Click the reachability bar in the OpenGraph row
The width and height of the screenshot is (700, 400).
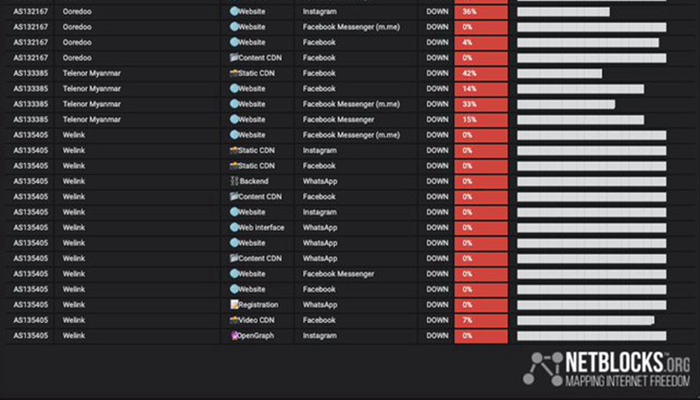[591, 336]
